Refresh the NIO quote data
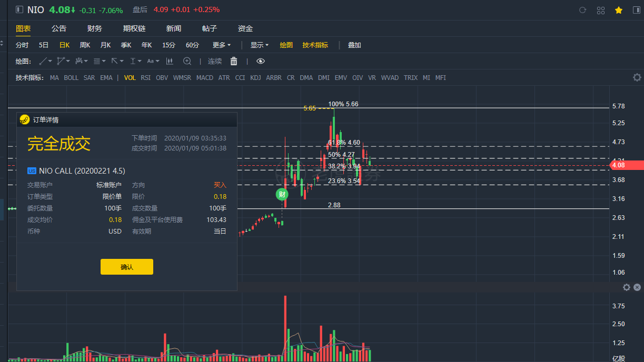Screen dimensions: 644x362 tap(582, 10)
